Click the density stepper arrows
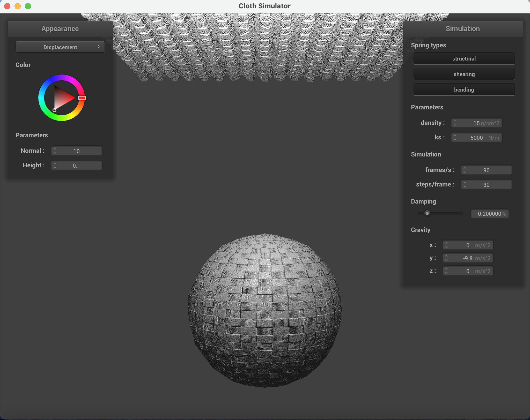The image size is (530, 420). 455,123
